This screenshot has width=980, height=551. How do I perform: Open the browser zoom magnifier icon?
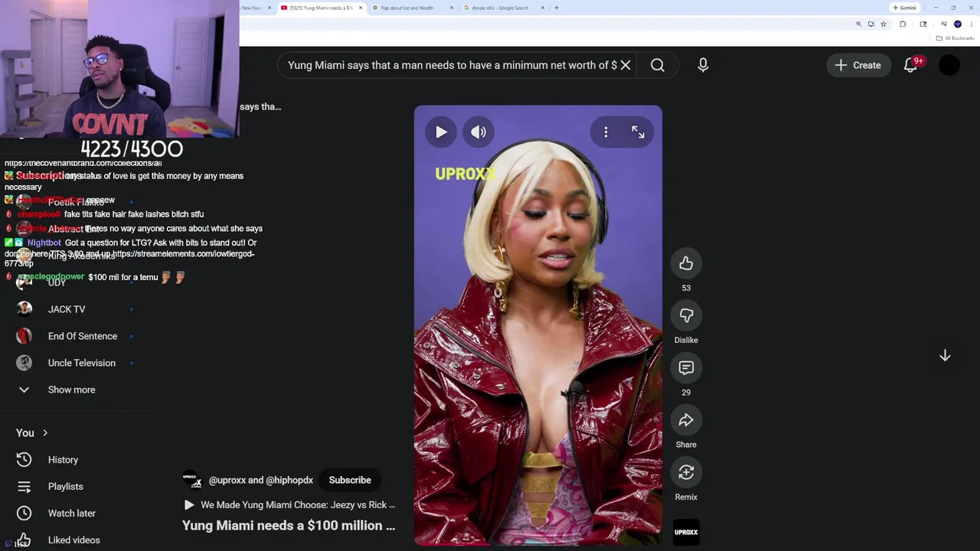(858, 24)
